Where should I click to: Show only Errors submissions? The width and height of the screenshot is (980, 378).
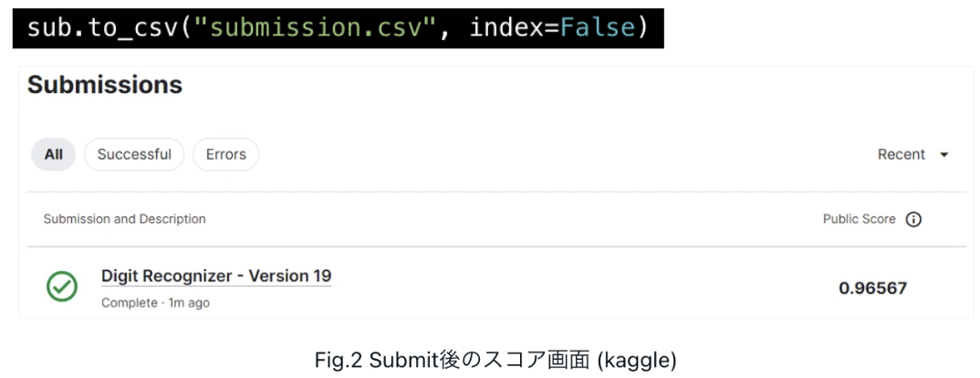pos(225,154)
